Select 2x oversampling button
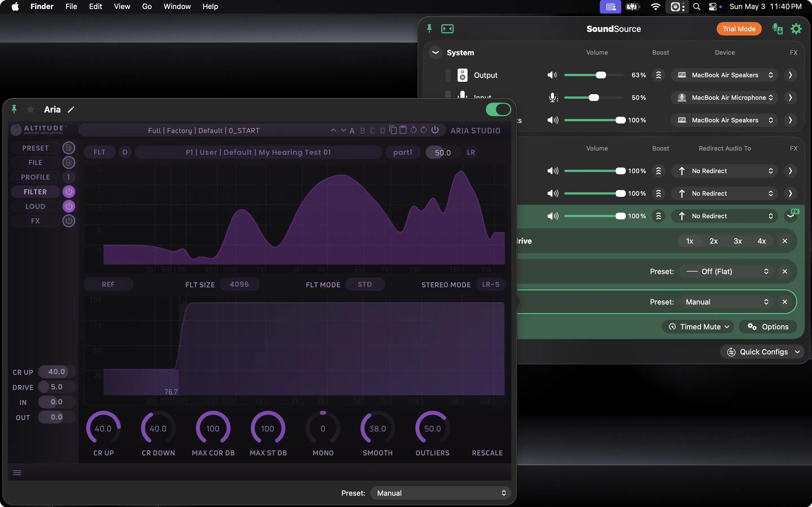This screenshot has height=507, width=812. pos(714,241)
